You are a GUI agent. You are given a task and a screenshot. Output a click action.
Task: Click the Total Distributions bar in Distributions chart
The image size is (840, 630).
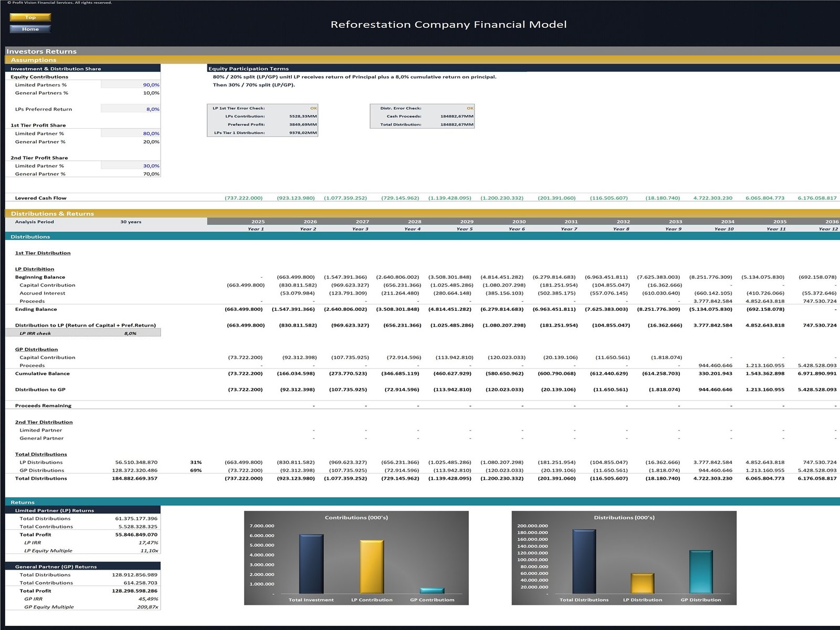[584, 562]
